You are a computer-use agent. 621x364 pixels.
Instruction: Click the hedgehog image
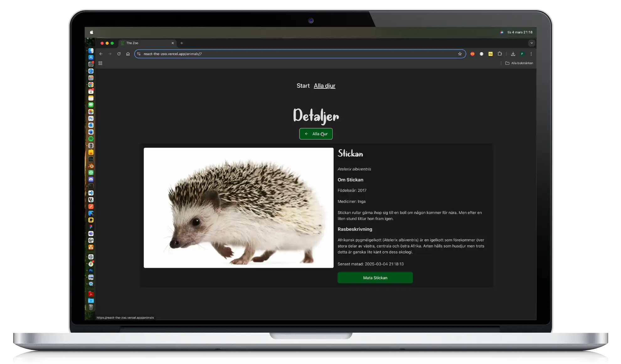(x=238, y=208)
